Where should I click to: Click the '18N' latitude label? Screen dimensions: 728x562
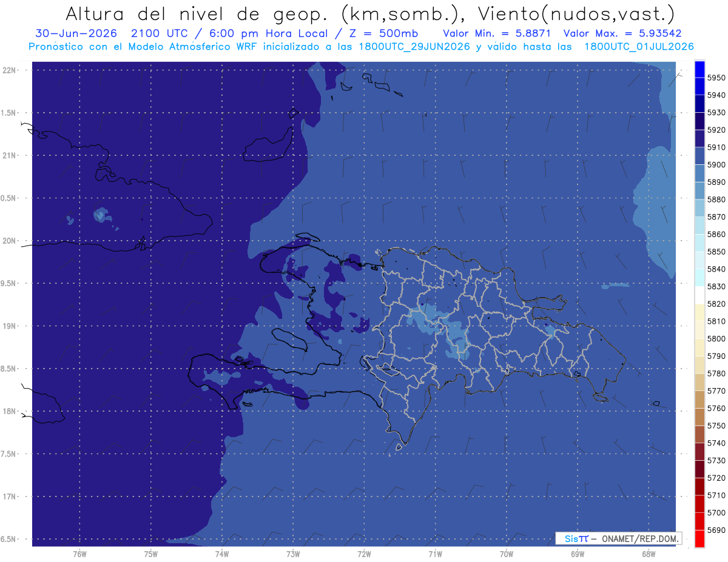[x=9, y=411]
